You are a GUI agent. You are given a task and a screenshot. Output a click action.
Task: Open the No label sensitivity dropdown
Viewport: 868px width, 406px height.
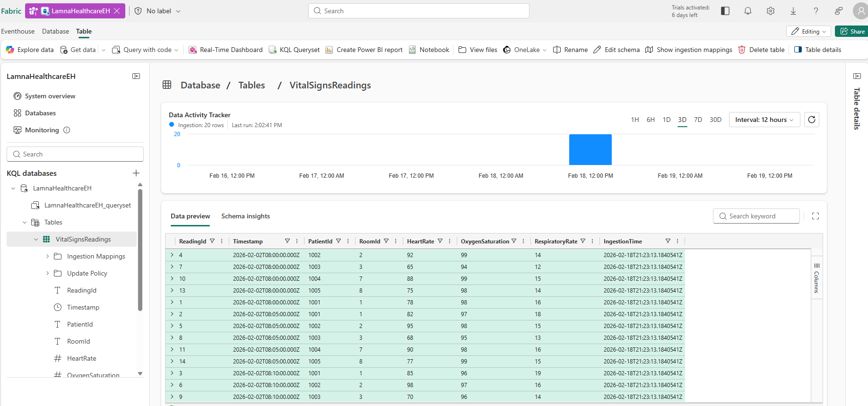tap(158, 11)
